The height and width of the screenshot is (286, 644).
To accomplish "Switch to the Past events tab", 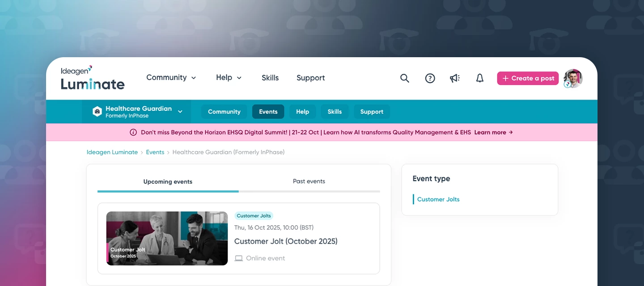I will click(309, 181).
